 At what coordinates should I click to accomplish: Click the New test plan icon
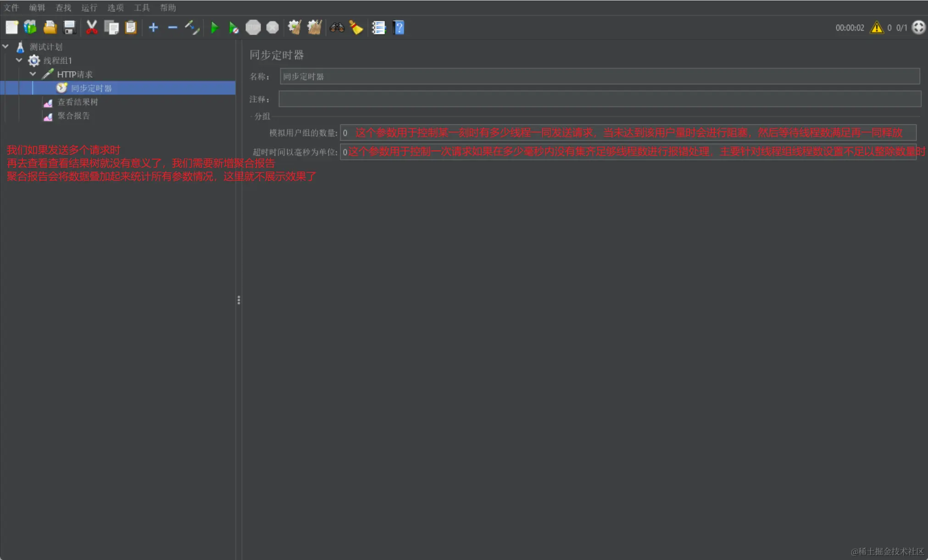(12, 28)
